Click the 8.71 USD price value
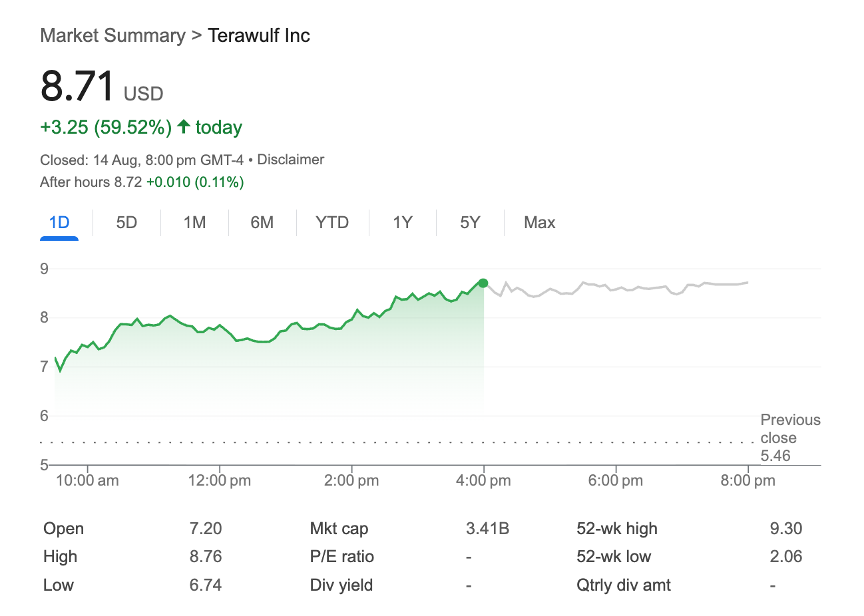The image size is (864, 616). click(x=78, y=86)
